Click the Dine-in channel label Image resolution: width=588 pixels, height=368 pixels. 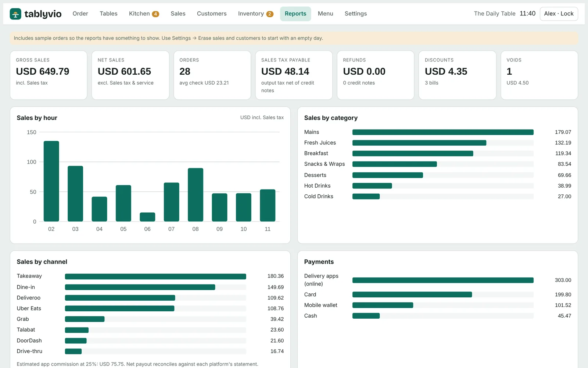coord(26,287)
